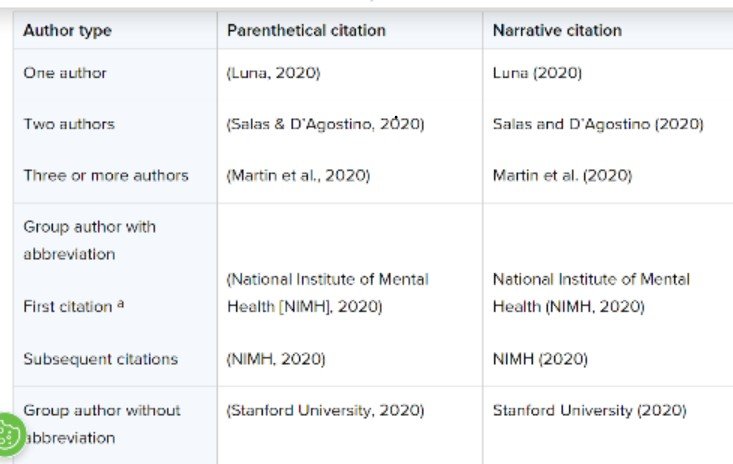Click the Luna (2020) narrative citation

click(x=537, y=73)
